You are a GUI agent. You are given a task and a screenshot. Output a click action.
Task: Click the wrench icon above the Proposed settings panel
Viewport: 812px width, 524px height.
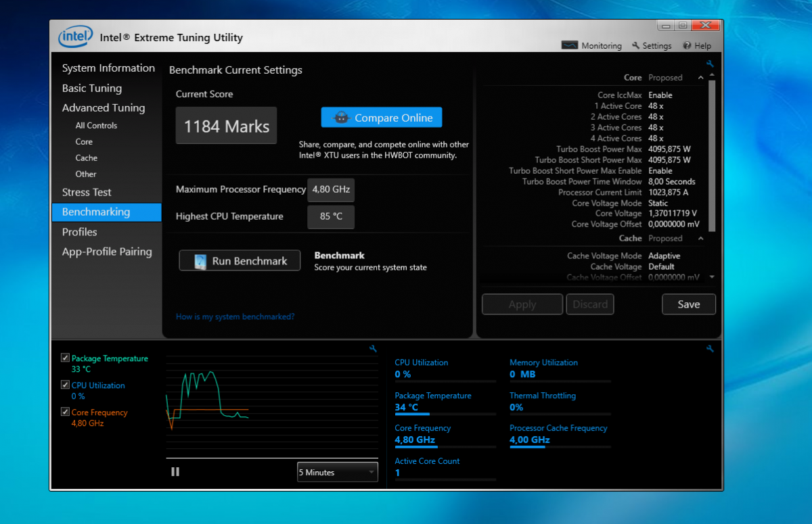(x=710, y=64)
